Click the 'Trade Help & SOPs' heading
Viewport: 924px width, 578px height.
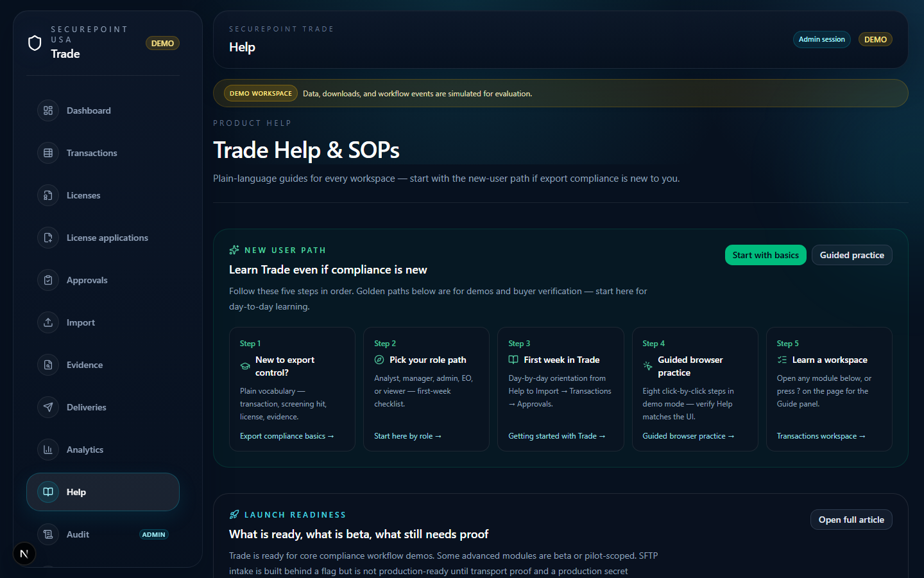[x=306, y=150]
